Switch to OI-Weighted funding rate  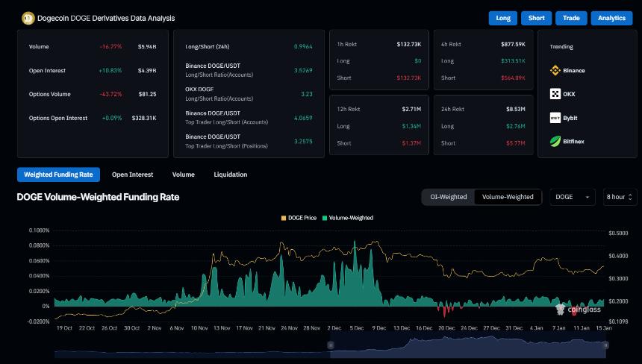pos(449,197)
